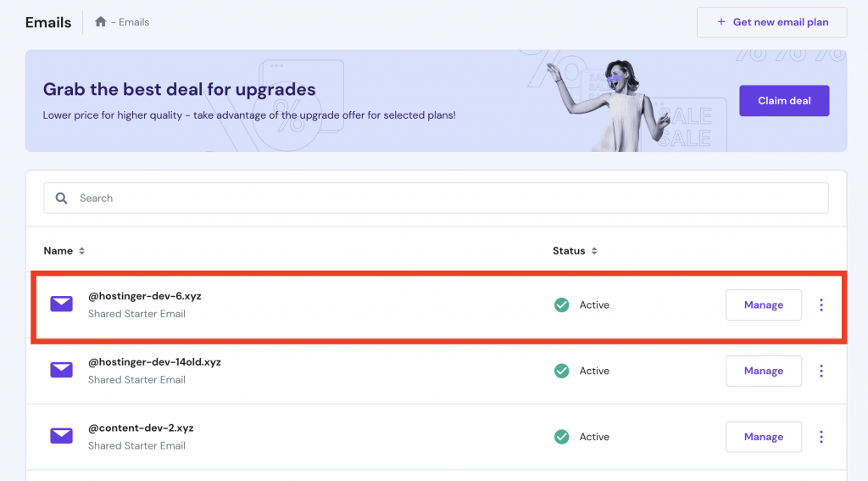Open the @hostinger-dev-6.xyz domain name

[145, 296]
